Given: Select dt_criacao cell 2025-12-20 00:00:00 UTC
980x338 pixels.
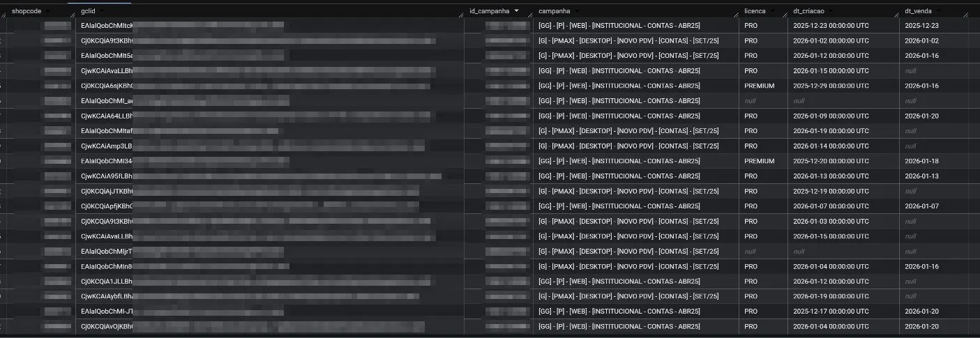Looking at the screenshot, I should point(844,161).
